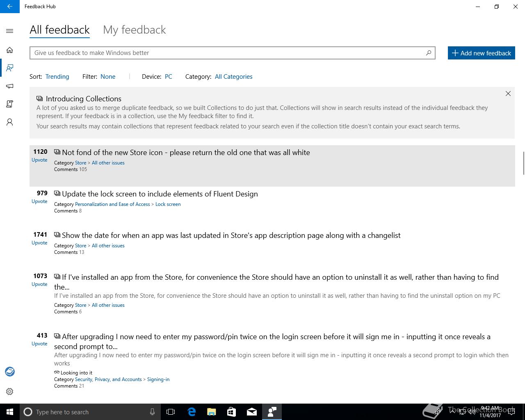Switch to All feedback tab
The image size is (525, 420).
tap(59, 30)
